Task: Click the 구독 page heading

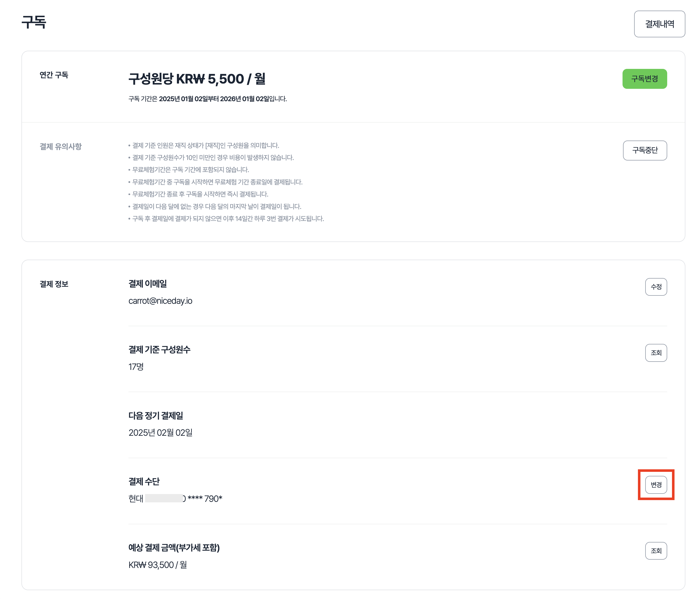Action: 34,22
